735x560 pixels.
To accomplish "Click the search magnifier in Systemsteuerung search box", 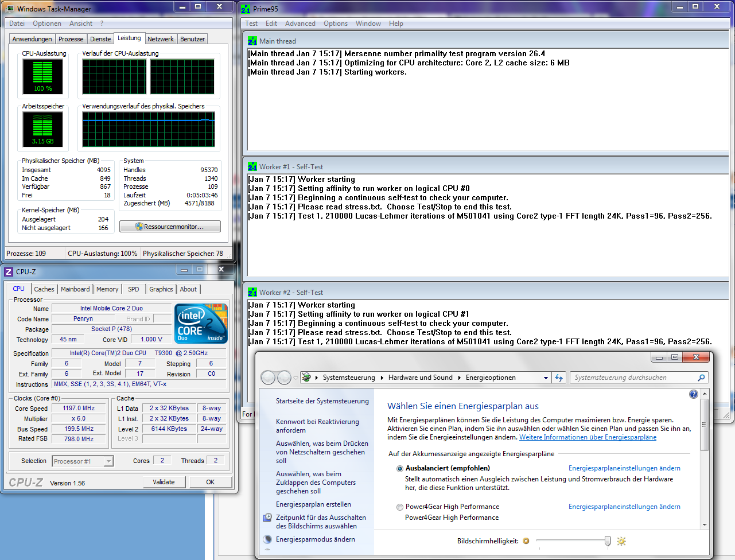I will pyautogui.click(x=701, y=378).
